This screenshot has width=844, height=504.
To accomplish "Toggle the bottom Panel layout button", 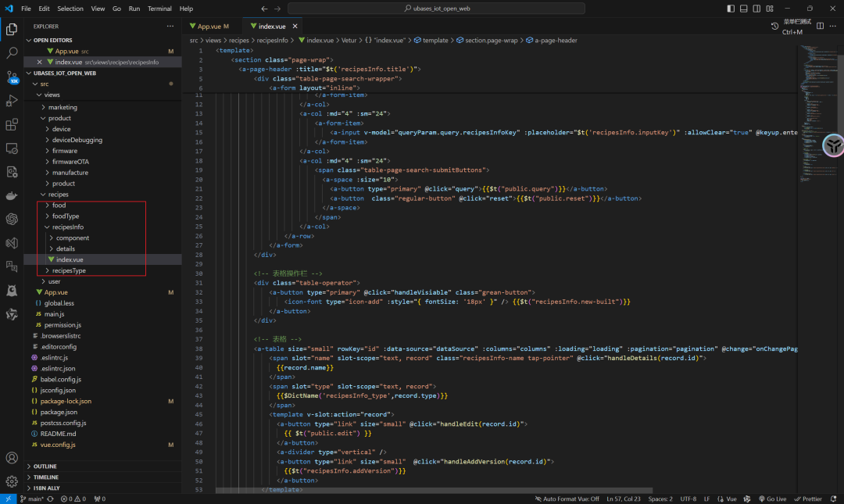I will [x=745, y=9].
